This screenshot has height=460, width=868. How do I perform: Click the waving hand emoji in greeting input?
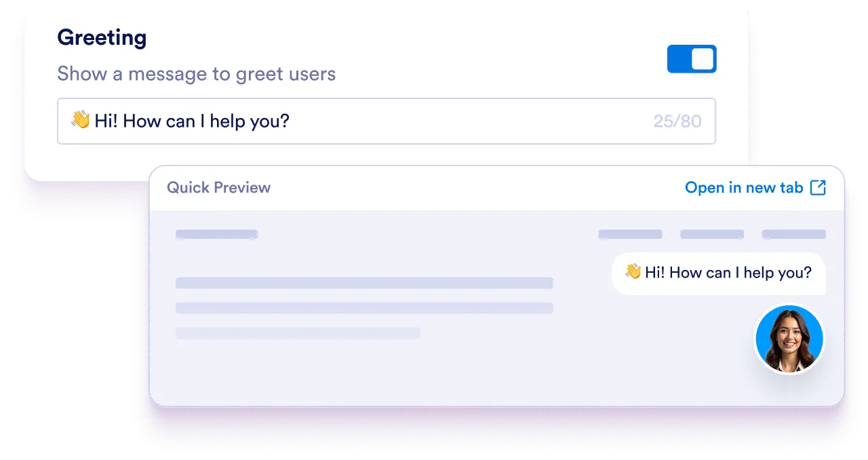81,121
